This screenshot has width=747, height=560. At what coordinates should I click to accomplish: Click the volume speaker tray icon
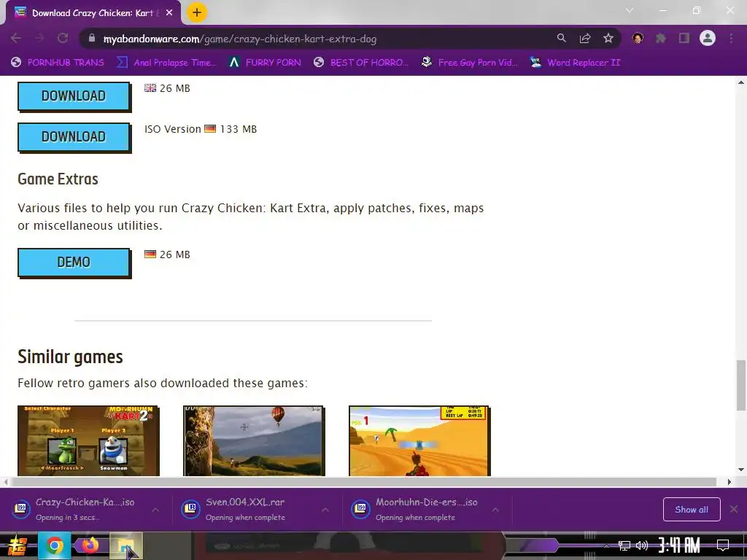(x=642, y=545)
